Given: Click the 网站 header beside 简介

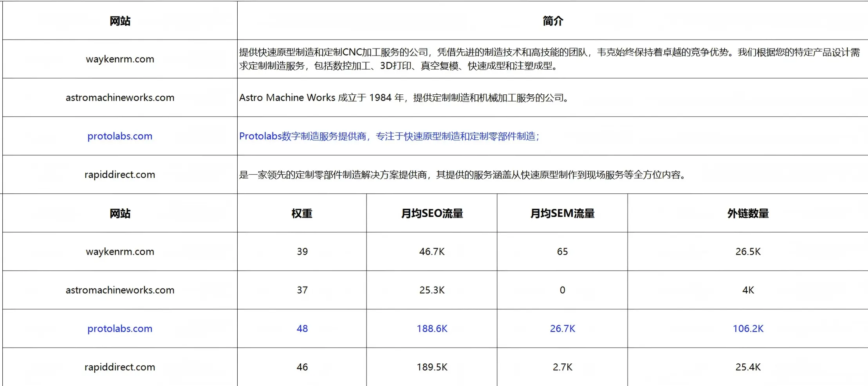Looking at the screenshot, I should click(120, 21).
